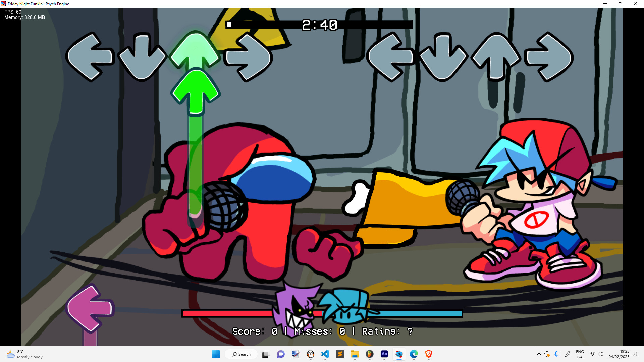Image resolution: width=644 pixels, height=362 pixels.
Task: Mute the speaker in the system tray
Action: 600,354
